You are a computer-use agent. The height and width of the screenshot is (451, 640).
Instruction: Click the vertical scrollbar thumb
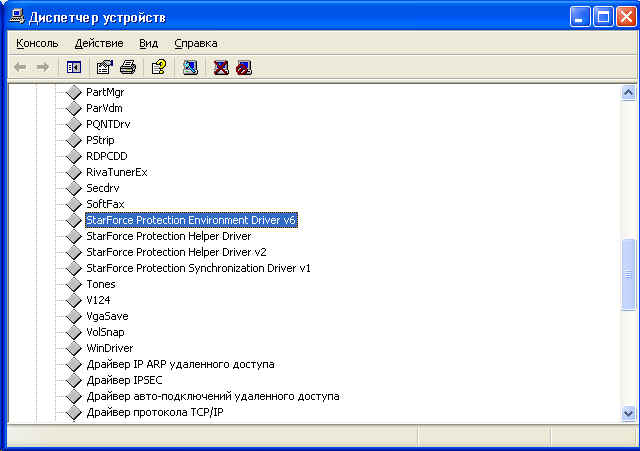629,275
